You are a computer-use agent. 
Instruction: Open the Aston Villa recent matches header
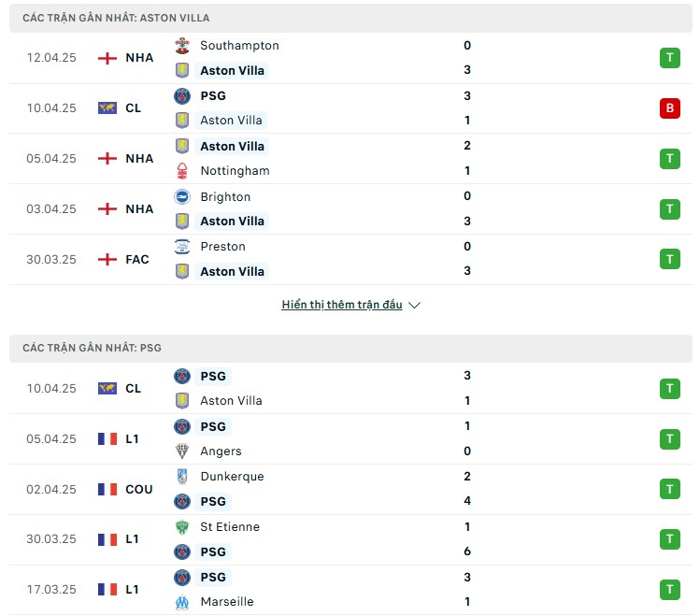tap(350, 18)
